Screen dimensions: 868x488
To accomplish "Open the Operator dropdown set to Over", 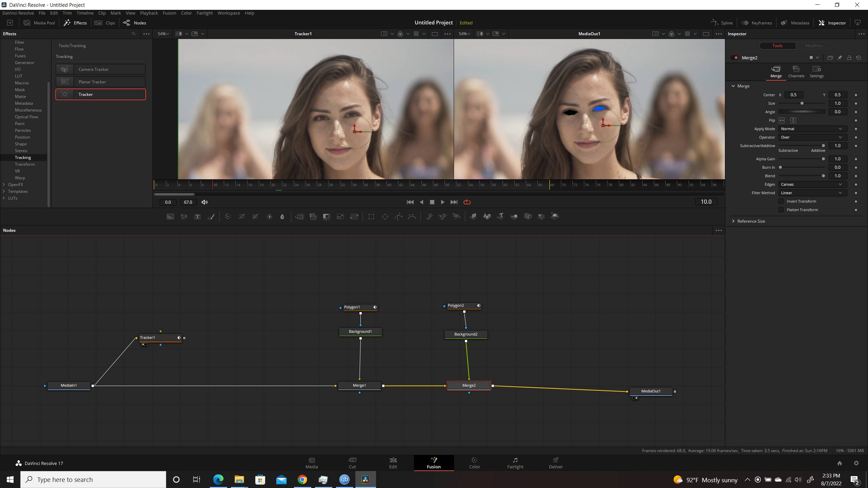I will (x=813, y=137).
